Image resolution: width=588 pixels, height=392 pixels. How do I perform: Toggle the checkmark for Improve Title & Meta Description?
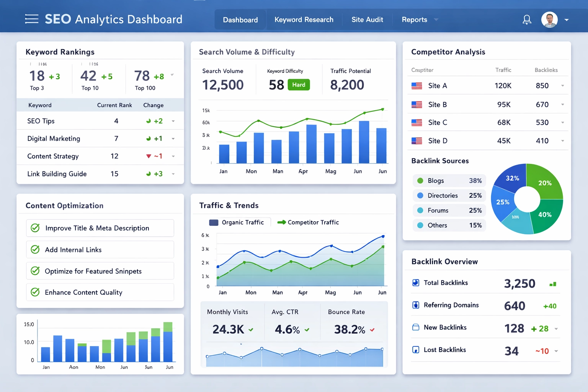tap(35, 228)
